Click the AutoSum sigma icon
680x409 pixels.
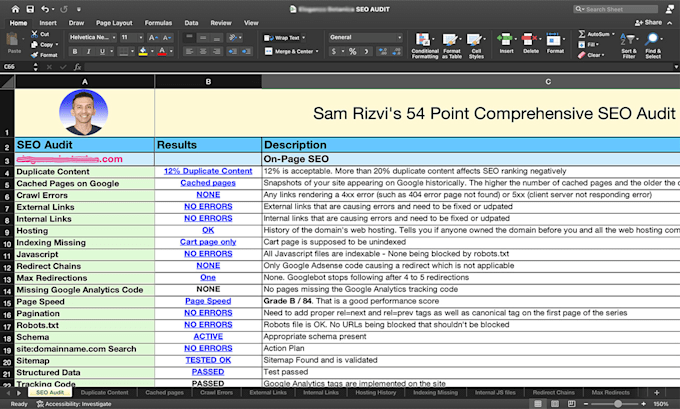click(582, 34)
